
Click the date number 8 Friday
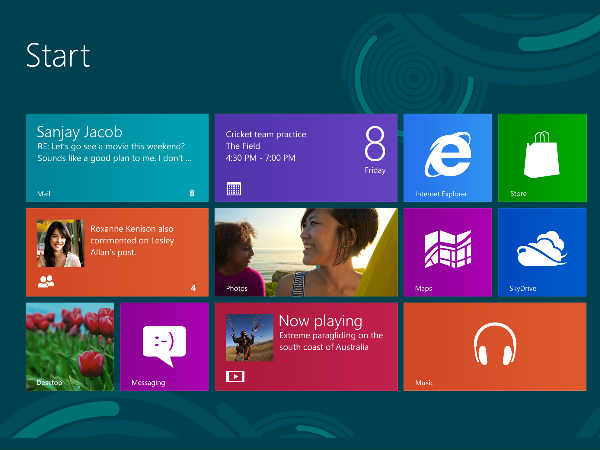click(374, 150)
